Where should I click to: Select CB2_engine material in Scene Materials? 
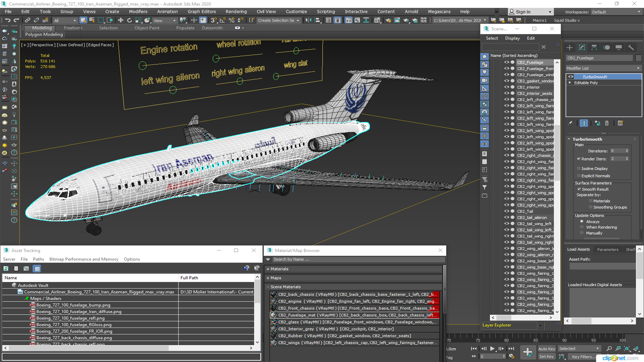coord(355,301)
